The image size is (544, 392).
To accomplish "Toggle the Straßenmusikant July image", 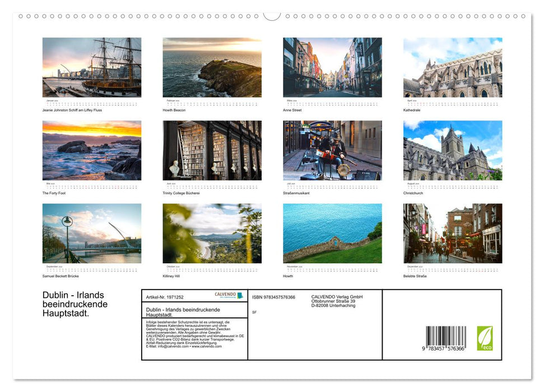I will click(x=332, y=150).
